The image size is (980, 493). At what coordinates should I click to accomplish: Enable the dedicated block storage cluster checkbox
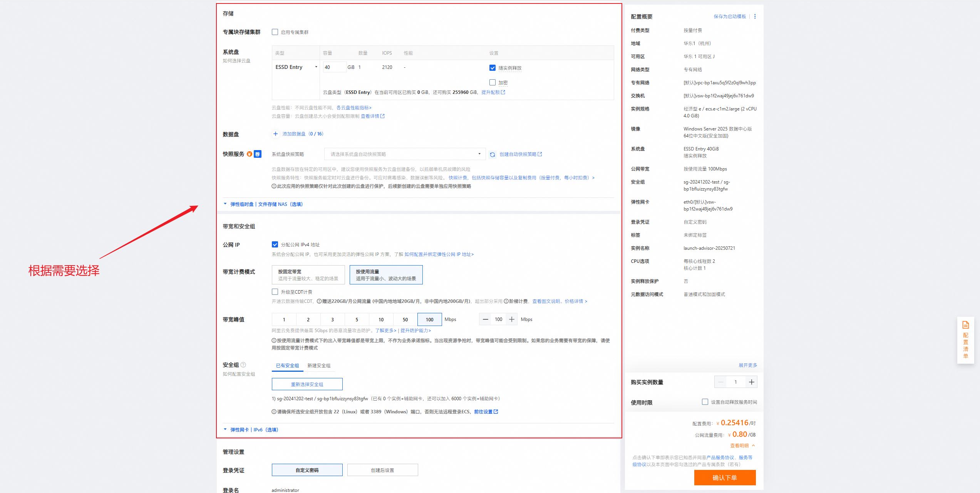[x=275, y=32]
